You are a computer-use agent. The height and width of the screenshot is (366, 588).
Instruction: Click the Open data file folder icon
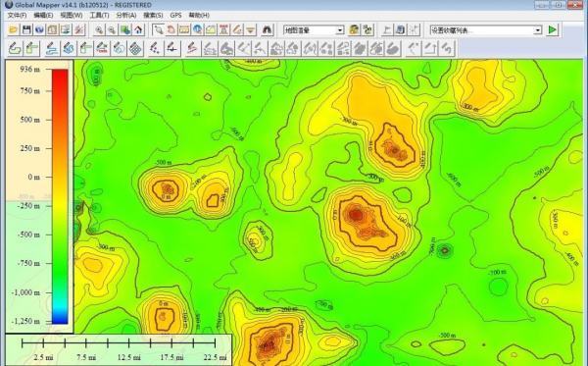[14, 29]
